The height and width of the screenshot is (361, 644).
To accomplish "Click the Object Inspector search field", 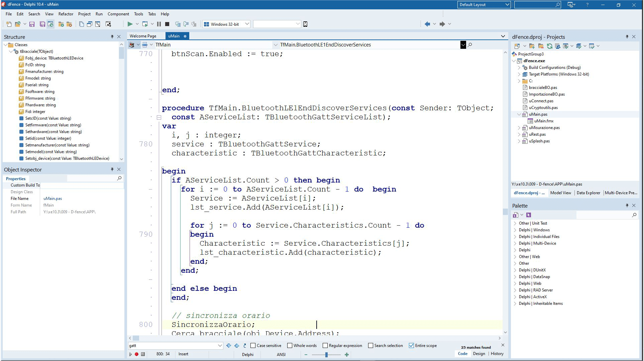I will click(95, 178).
